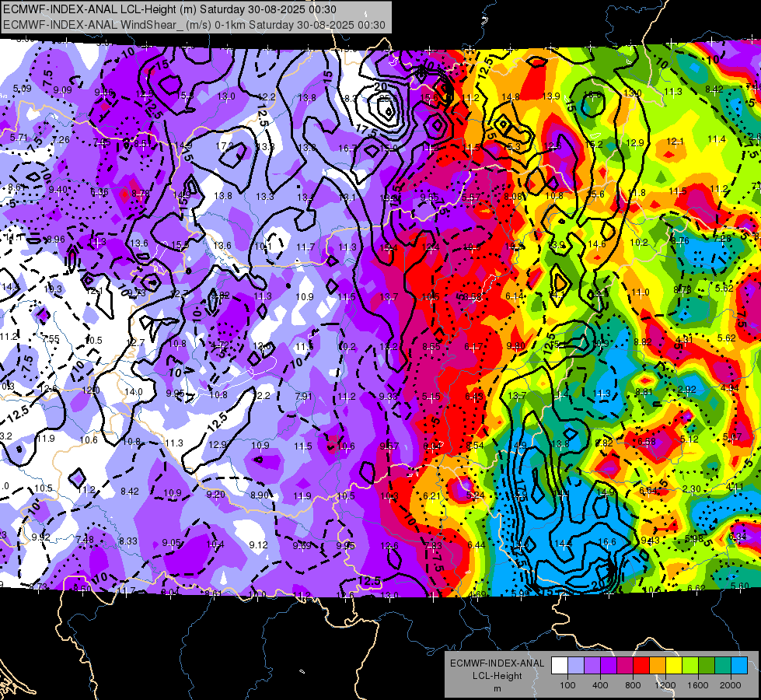This screenshot has width=761, height=700.
Task: Click the map value '7.91'
Action: (x=303, y=397)
